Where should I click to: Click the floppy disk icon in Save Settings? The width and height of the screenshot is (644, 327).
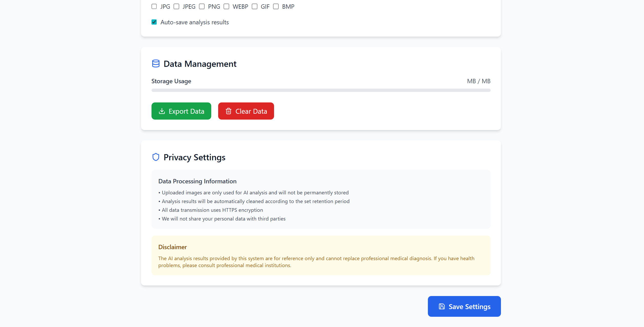pyautogui.click(x=442, y=307)
